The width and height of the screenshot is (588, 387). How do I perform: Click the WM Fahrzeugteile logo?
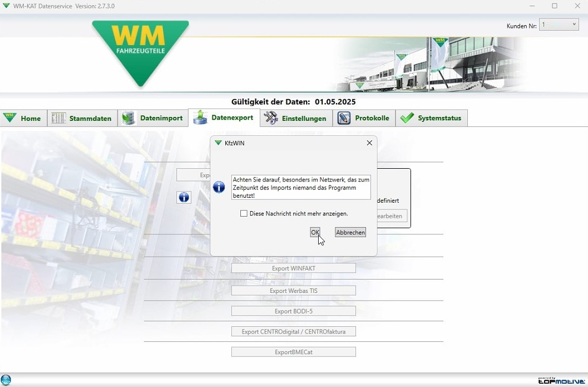[x=140, y=52]
